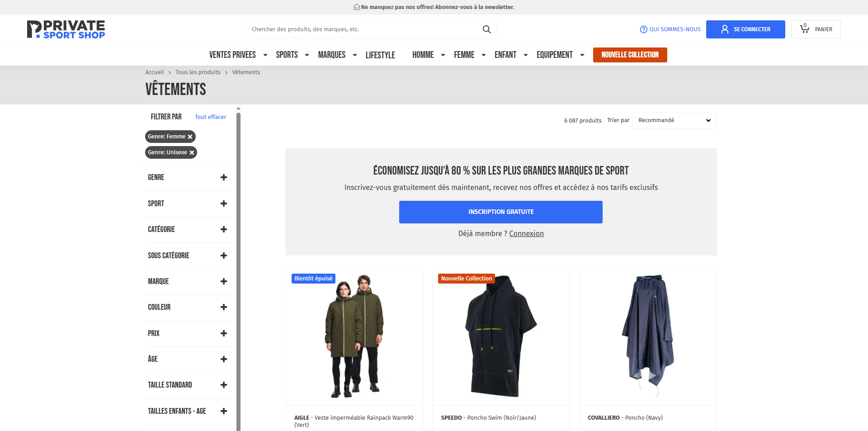868x431 pixels.
Task: Click the Connexion link
Action: tap(526, 234)
